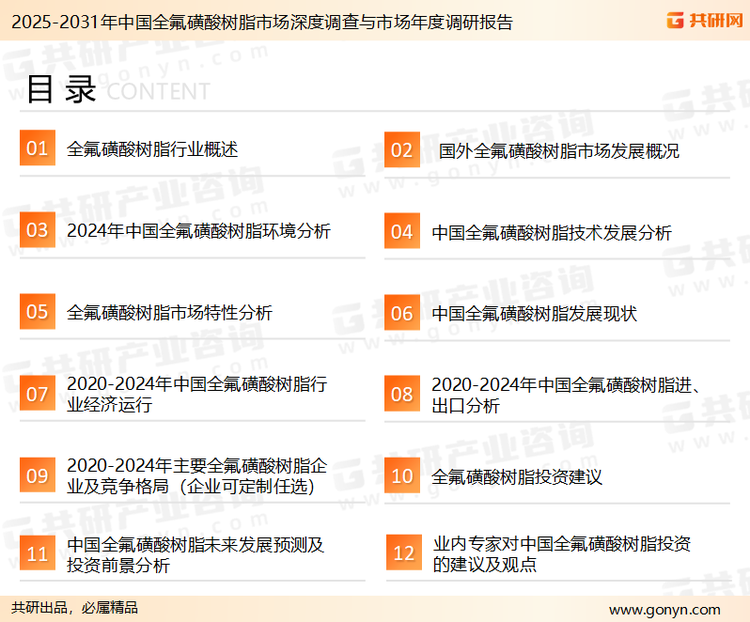Click the orange 12 number badge
Viewport: 750px width, 622px height.
[x=404, y=553]
